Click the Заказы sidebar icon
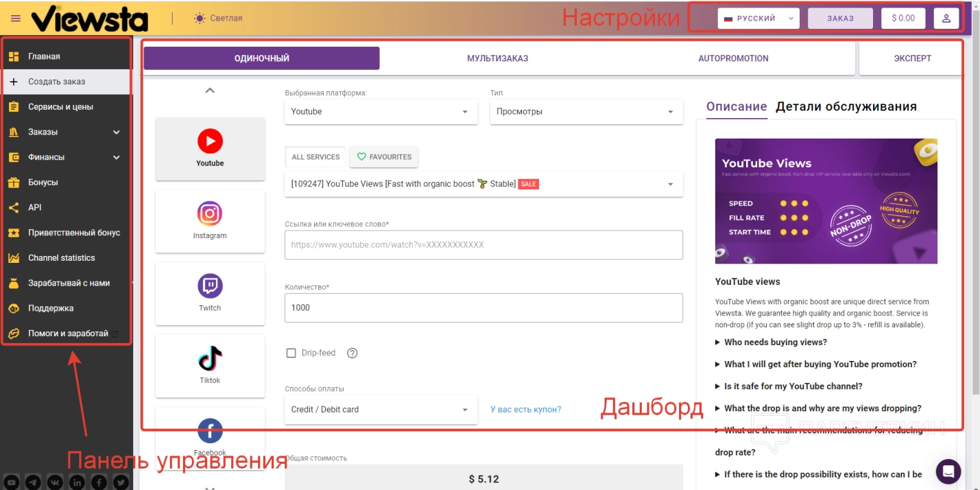This screenshot has height=490, width=980. pyautogui.click(x=14, y=132)
